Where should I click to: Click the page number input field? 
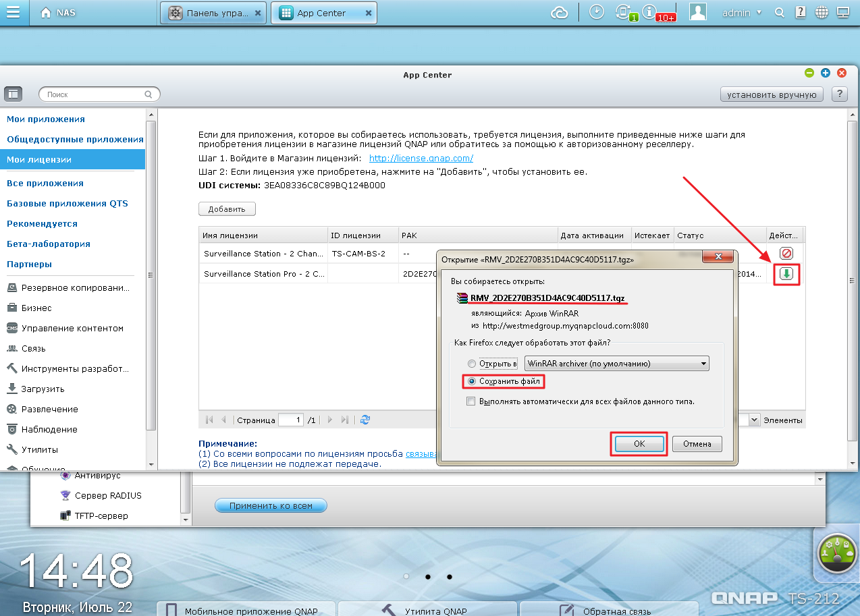(x=291, y=420)
